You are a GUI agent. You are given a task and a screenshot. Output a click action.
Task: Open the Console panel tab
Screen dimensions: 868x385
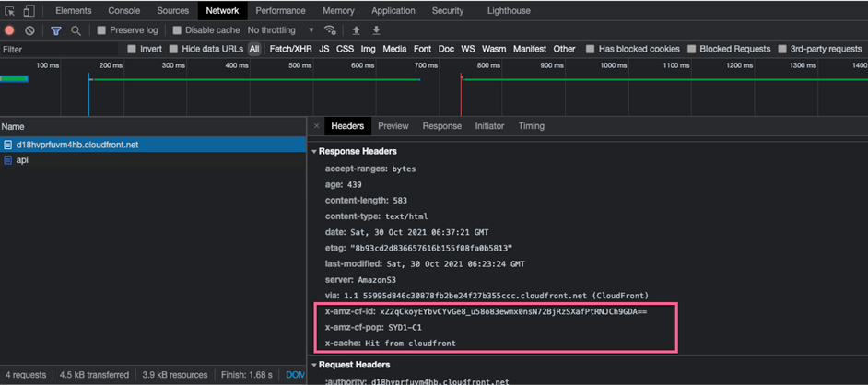pos(124,10)
